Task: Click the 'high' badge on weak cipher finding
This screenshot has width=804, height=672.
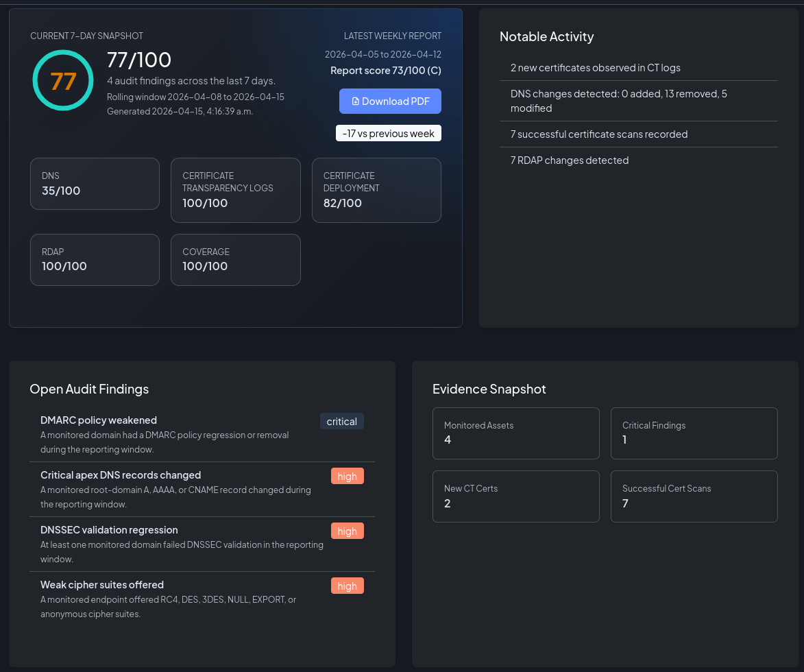Action: (x=347, y=586)
